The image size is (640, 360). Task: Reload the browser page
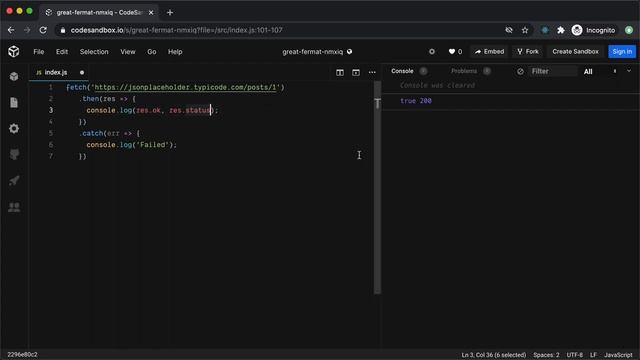click(x=43, y=30)
